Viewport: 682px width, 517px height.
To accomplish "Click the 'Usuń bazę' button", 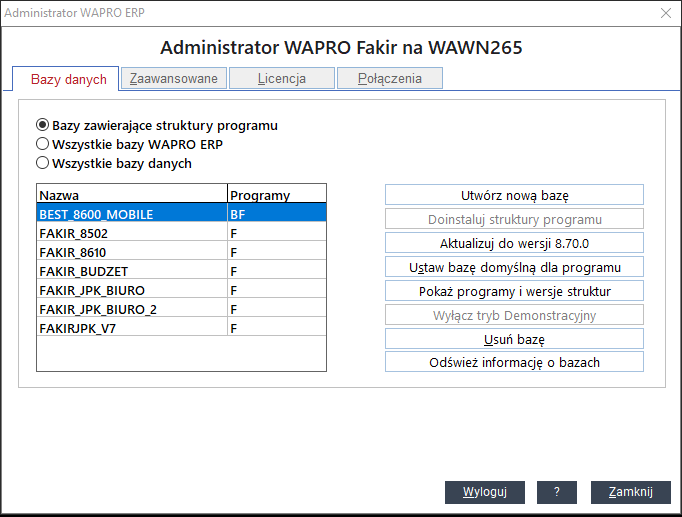I will 514,338.
